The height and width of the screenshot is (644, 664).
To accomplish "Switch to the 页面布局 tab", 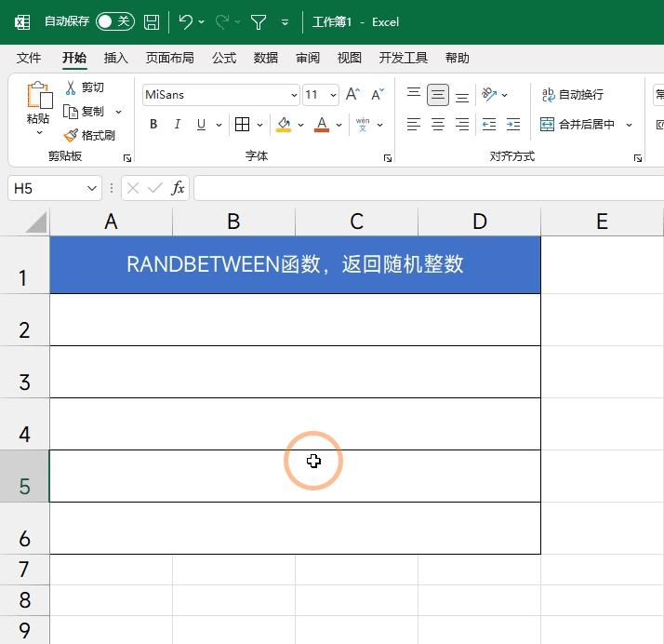I will (170, 58).
